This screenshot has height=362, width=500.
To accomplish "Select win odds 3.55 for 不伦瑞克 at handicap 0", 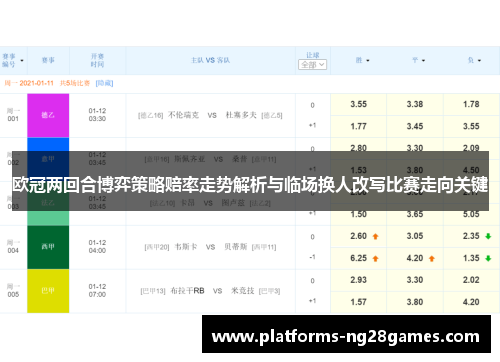I will pyautogui.click(x=358, y=104).
